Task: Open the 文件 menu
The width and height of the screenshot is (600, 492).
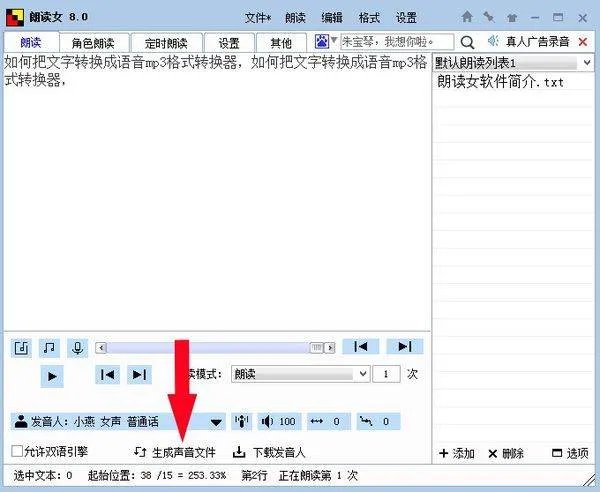Action: pos(258,18)
